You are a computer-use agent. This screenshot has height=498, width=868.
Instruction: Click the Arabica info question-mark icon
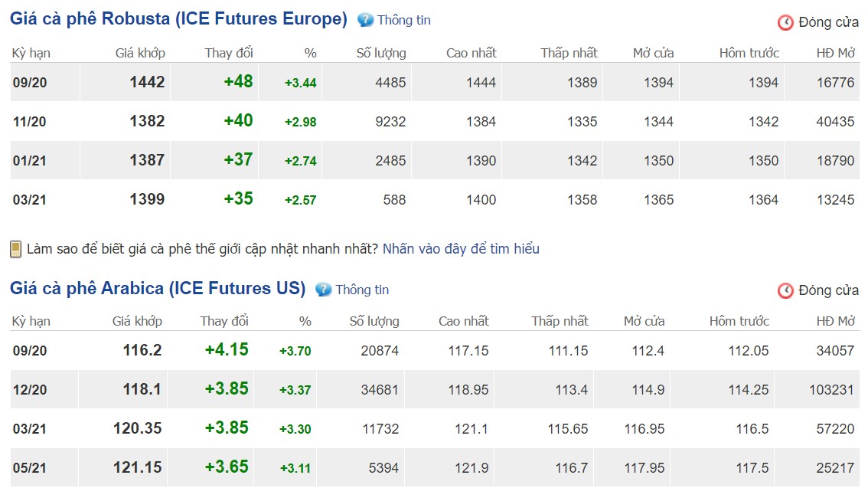pos(324,290)
